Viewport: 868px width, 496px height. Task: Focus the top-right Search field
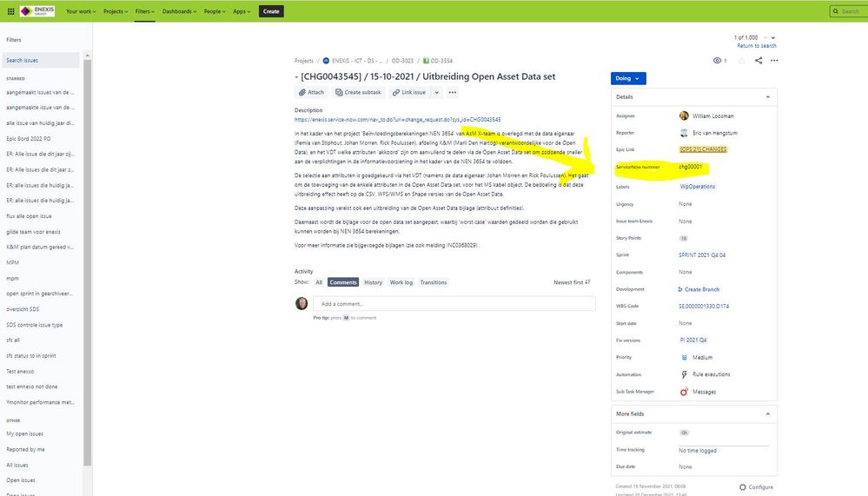click(x=849, y=11)
